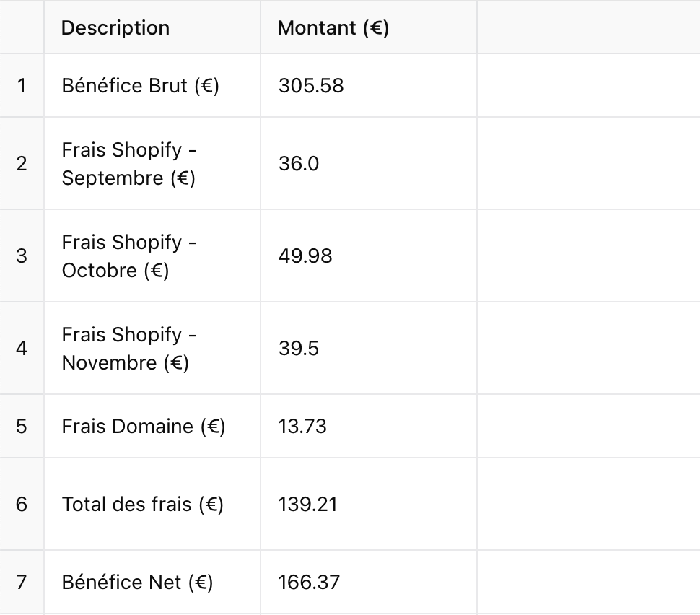Click the Frais Domaine (€) cell
Screen dimensions: 700x615
click(x=144, y=427)
